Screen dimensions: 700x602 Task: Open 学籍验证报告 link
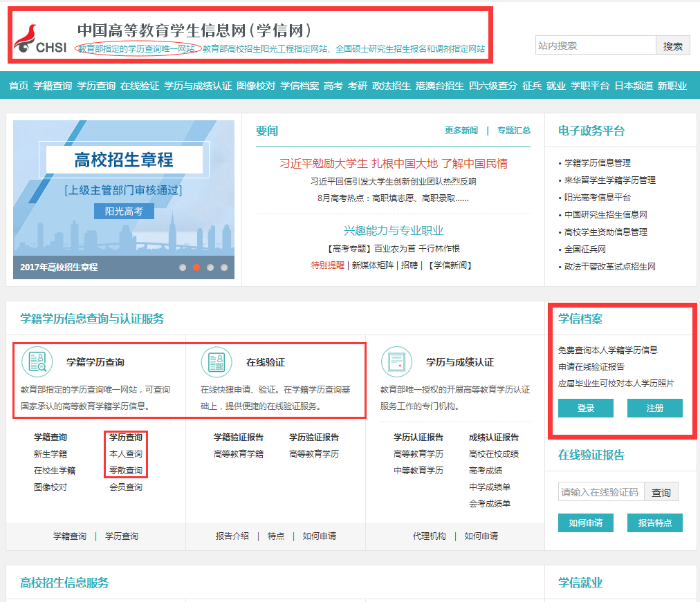[239, 438]
